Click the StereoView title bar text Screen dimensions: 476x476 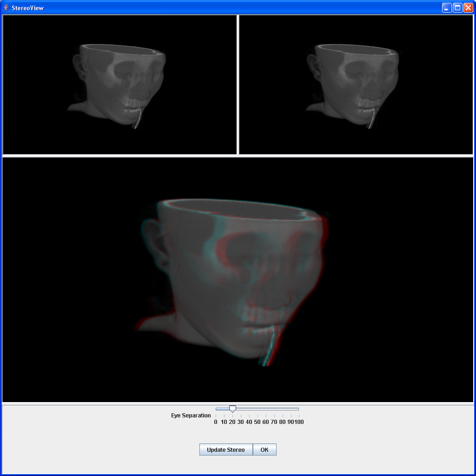pyautogui.click(x=27, y=8)
